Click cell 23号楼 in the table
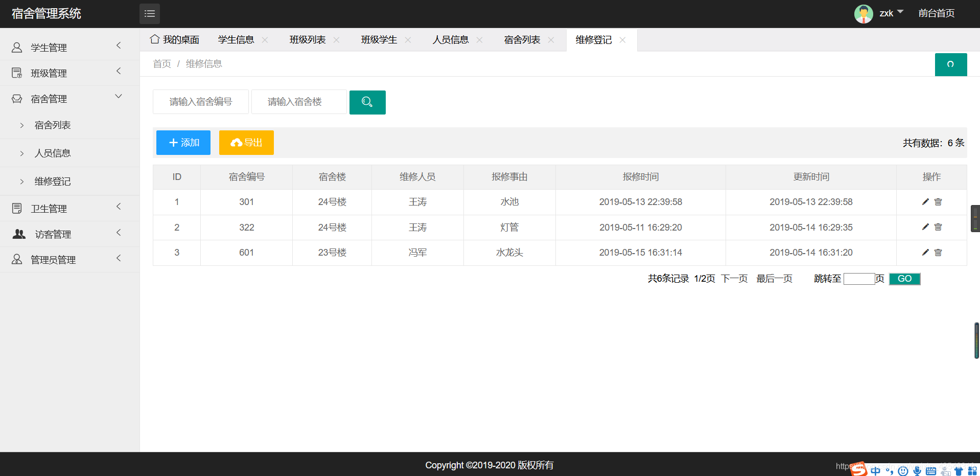 click(x=332, y=253)
